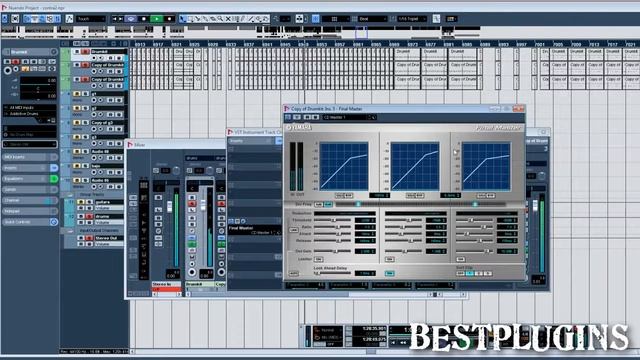Click the high band Out Gain slider
Image resolution: width=640 pixels, height=360 pixels.
474,251
